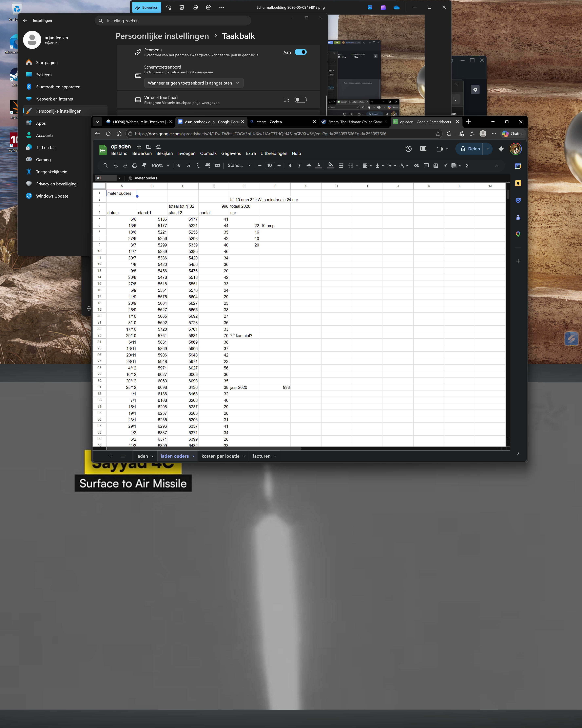Click the create filter icon
Viewport: 582px width, 728px height.
pos(445,165)
